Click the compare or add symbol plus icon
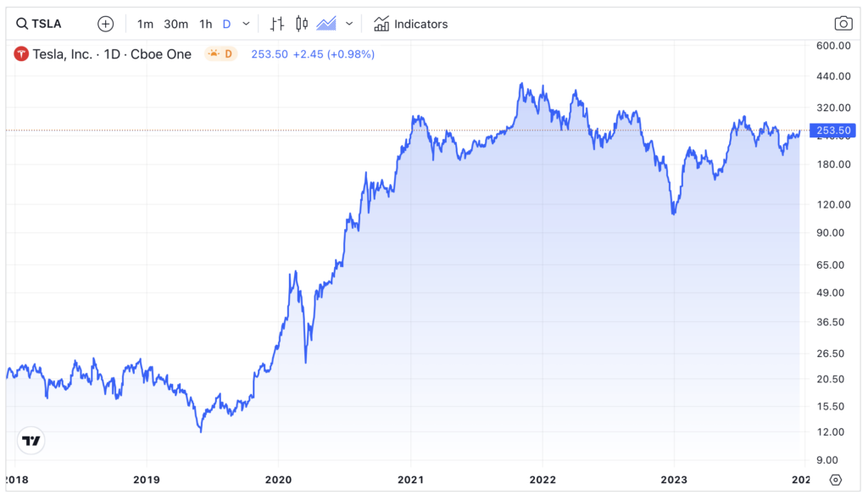The width and height of the screenshot is (868, 495). [105, 24]
